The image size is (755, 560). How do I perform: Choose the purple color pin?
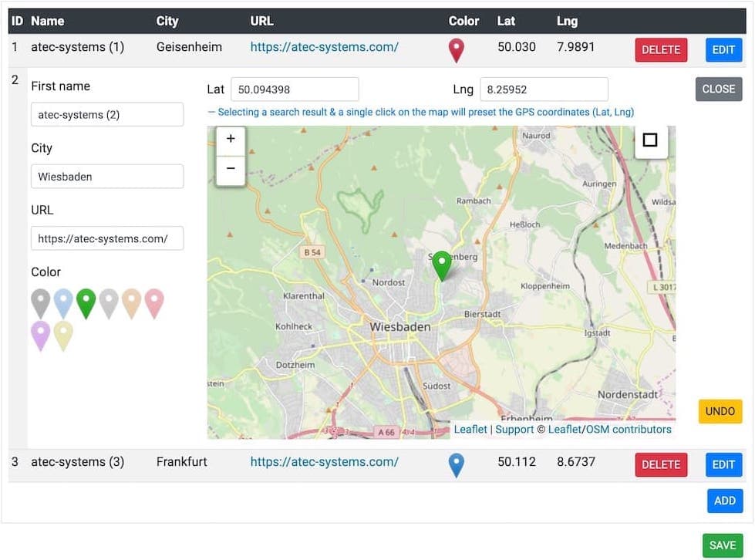click(x=41, y=336)
